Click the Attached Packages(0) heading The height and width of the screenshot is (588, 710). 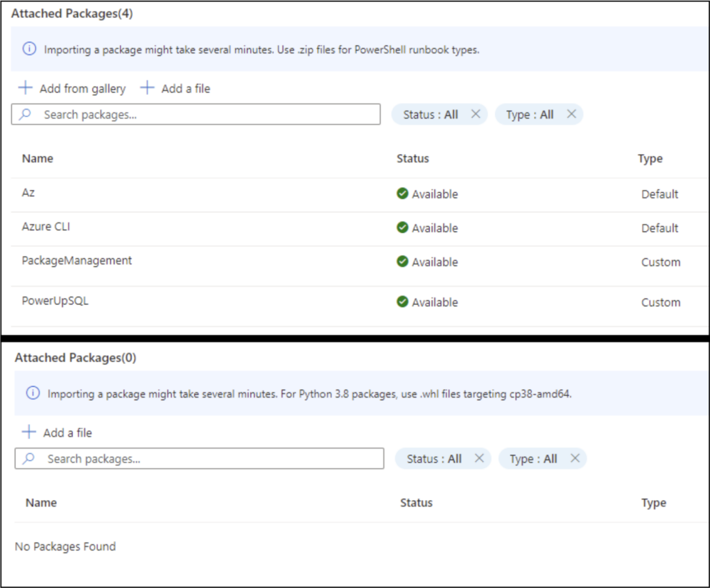76,358
